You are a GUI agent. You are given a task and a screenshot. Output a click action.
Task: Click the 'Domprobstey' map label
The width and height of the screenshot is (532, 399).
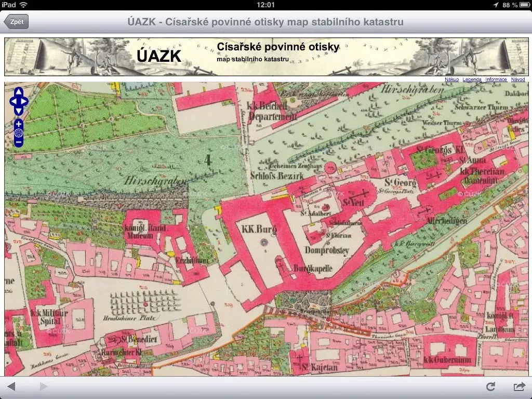327,251
